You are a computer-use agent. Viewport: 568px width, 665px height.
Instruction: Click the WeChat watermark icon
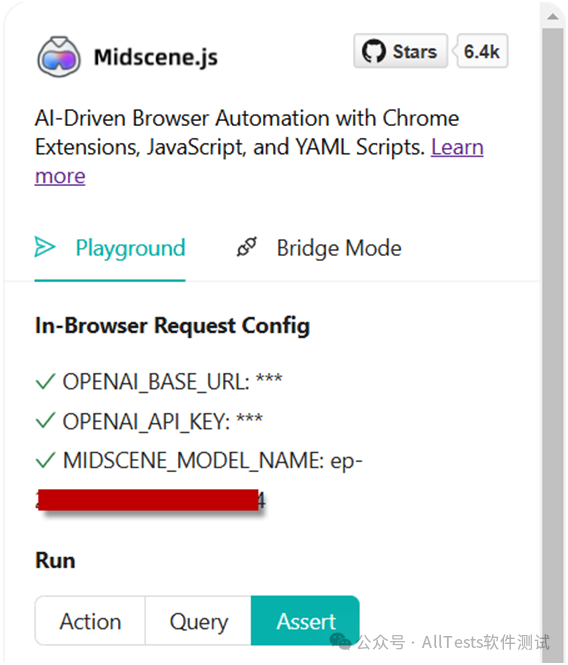click(x=341, y=641)
